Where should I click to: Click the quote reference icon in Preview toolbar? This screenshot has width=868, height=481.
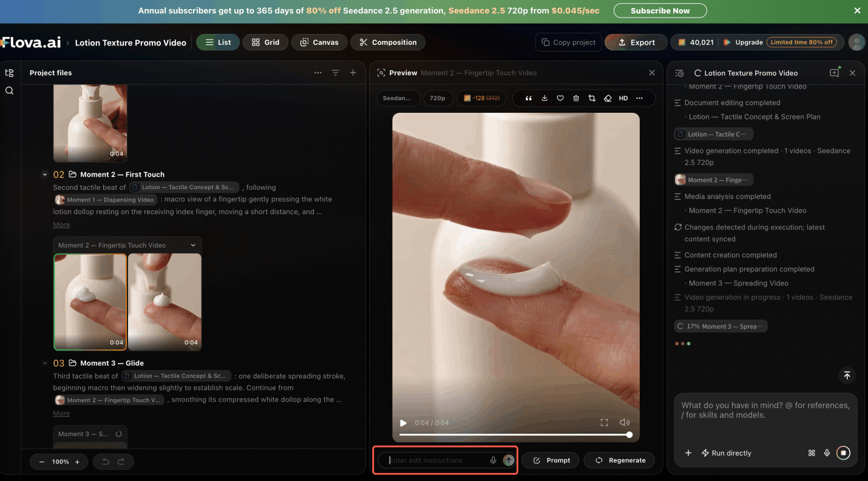click(x=529, y=98)
